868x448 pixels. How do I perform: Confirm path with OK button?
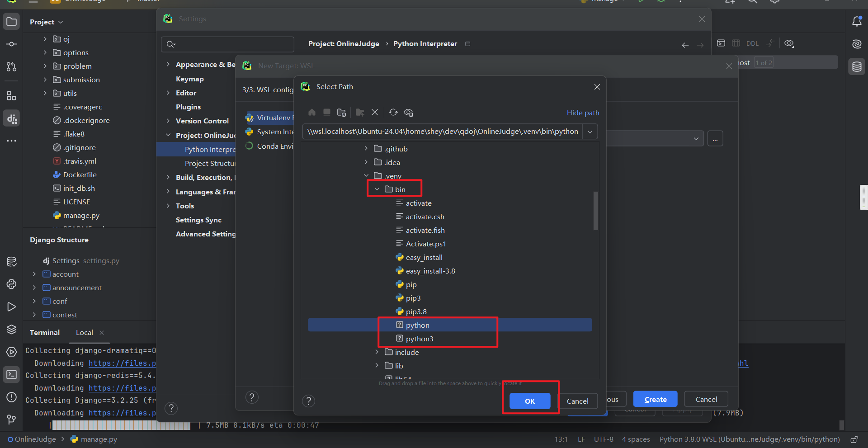pyautogui.click(x=530, y=401)
